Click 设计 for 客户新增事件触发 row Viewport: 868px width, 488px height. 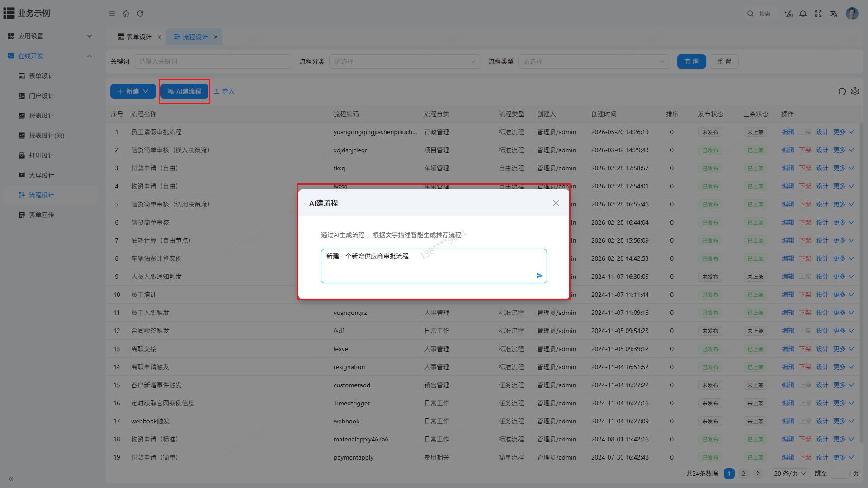click(x=822, y=385)
